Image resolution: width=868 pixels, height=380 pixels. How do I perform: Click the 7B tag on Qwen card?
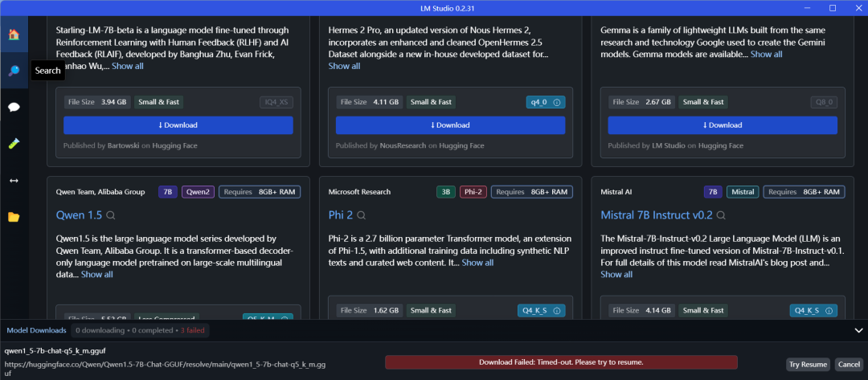pyautogui.click(x=168, y=192)
